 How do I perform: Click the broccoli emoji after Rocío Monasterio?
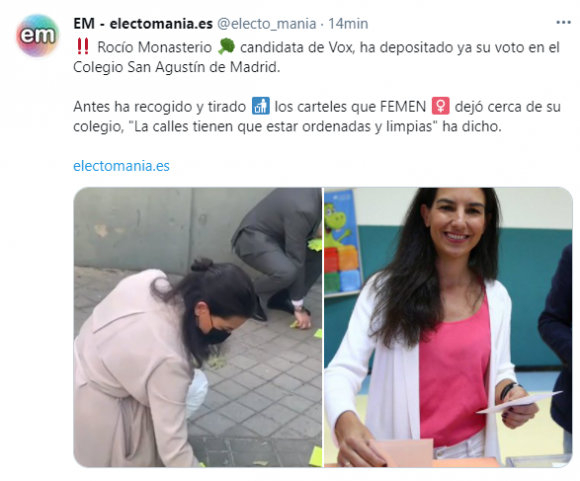(226, 47)
